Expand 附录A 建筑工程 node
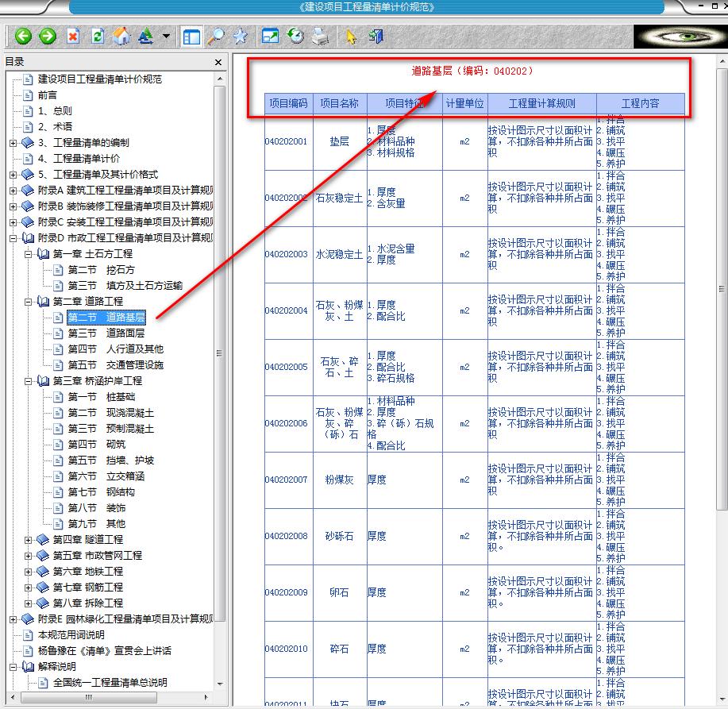Image resolution: width=728 pixels, height=709 pixels. click(x=13, y=191)
